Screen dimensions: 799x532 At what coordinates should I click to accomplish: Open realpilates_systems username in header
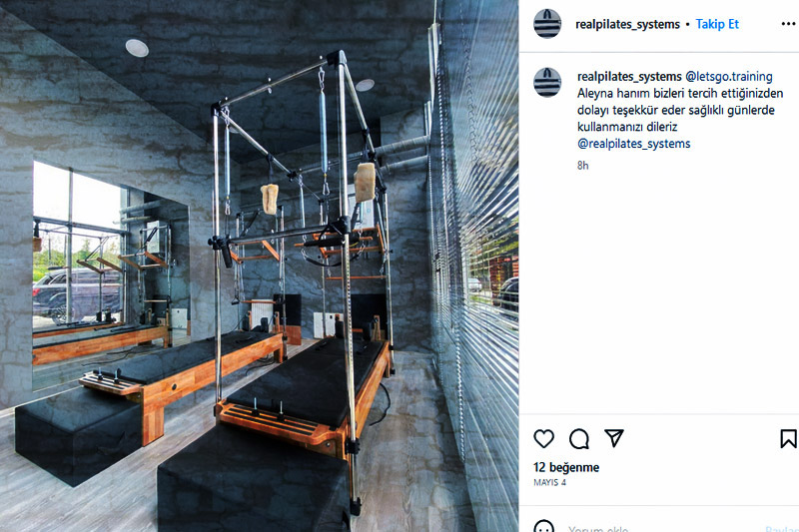click(627, 24)
